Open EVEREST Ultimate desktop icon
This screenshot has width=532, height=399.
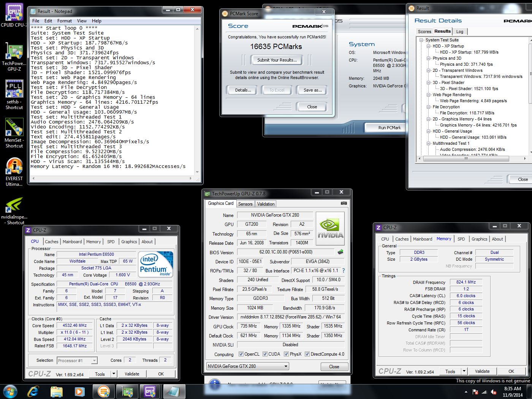click(x=14, y=166)
